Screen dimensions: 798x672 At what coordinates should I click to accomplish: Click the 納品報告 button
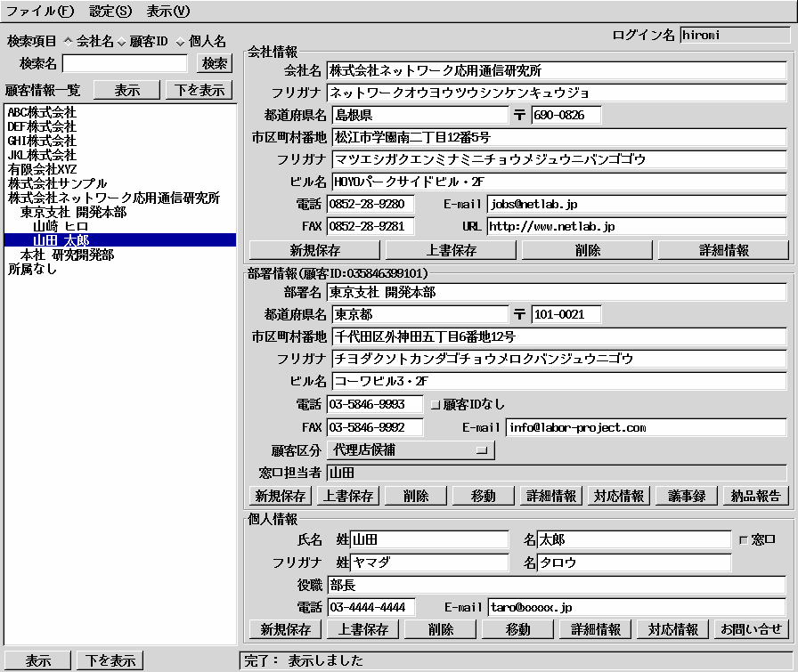point(755,496)
